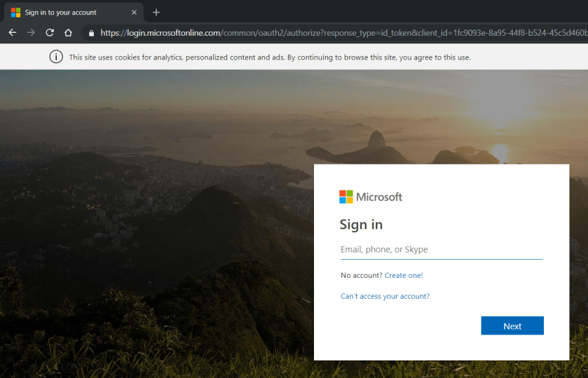Image resolution: width=588 pixels, height=378 pixels.
Task: Click the padlock site security icon
Action: pos(90,33)
